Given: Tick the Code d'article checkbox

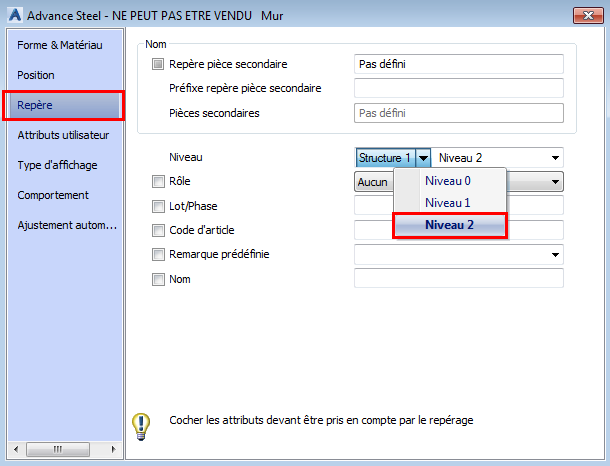Looking at the screenshot, I should click(x=158, y=230).
